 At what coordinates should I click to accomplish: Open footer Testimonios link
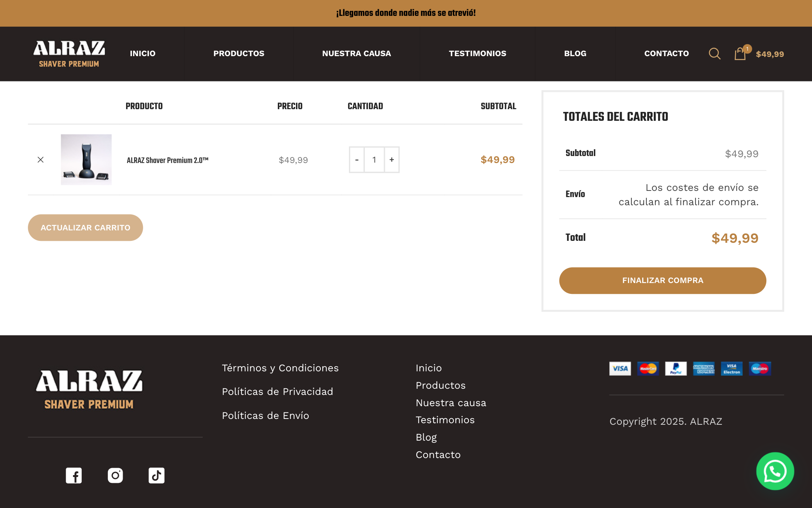coord(445,420)
